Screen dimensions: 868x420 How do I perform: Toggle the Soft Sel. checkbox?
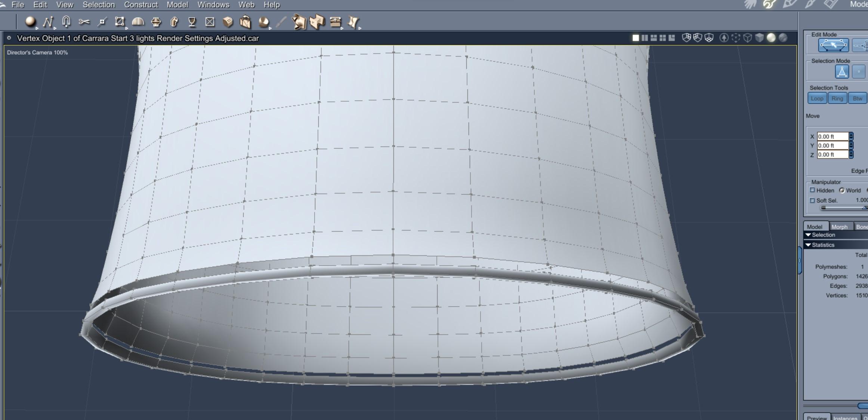(x=812, y=200)
